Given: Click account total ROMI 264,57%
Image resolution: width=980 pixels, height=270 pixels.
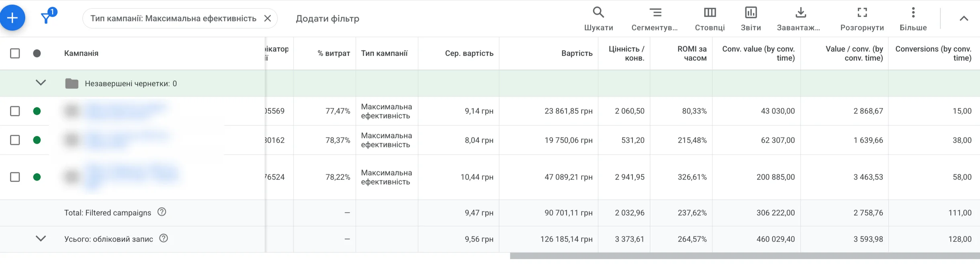Looking at the screenshot, I should [692, 239].
